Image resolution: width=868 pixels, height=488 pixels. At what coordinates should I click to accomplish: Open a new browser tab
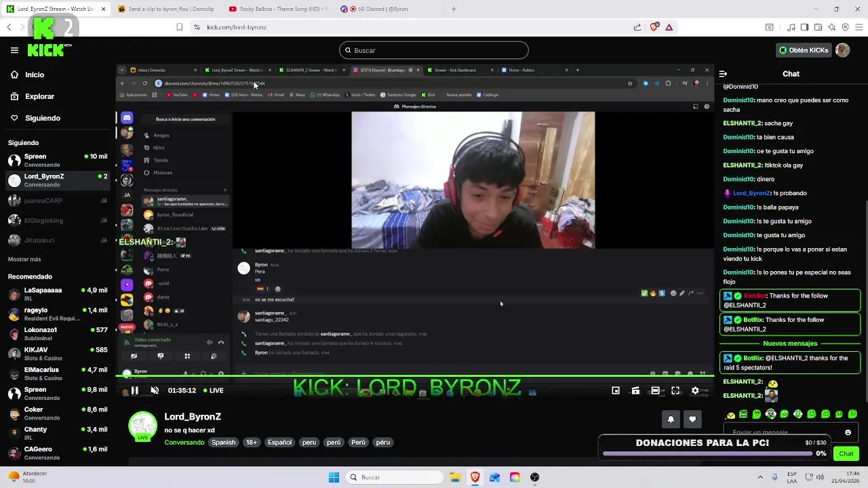pos(454,9)
